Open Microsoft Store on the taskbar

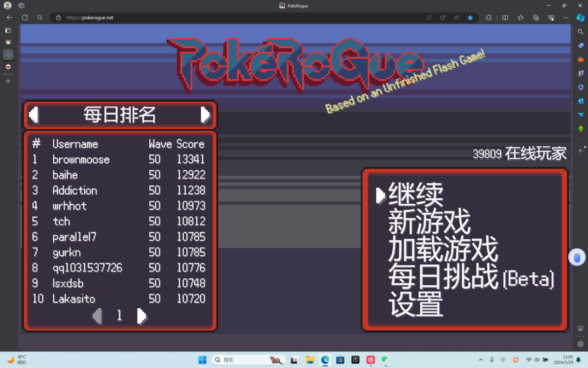point(340,360)
